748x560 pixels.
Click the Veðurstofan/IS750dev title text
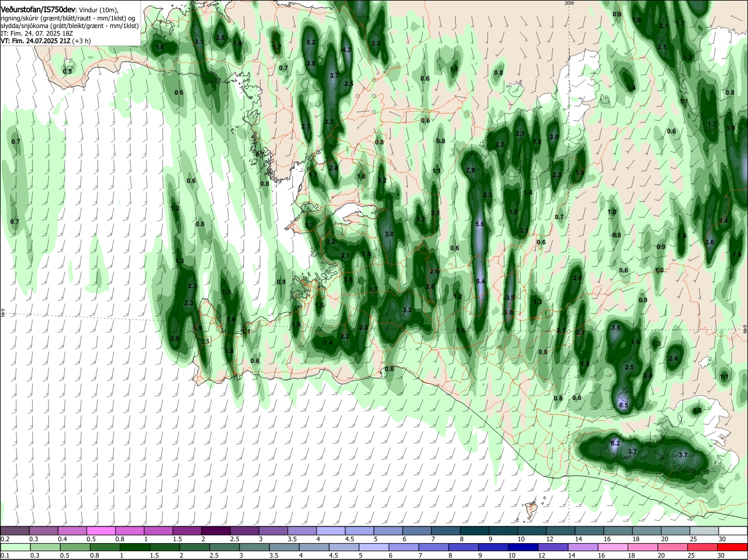38,10
